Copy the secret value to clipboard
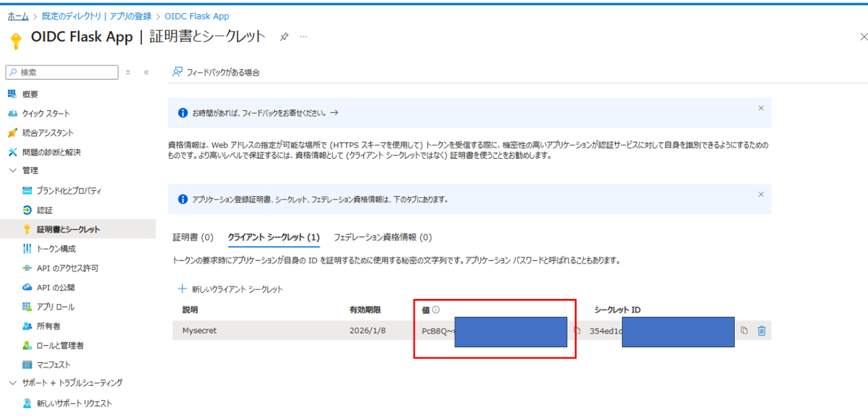 pos(577,331)
